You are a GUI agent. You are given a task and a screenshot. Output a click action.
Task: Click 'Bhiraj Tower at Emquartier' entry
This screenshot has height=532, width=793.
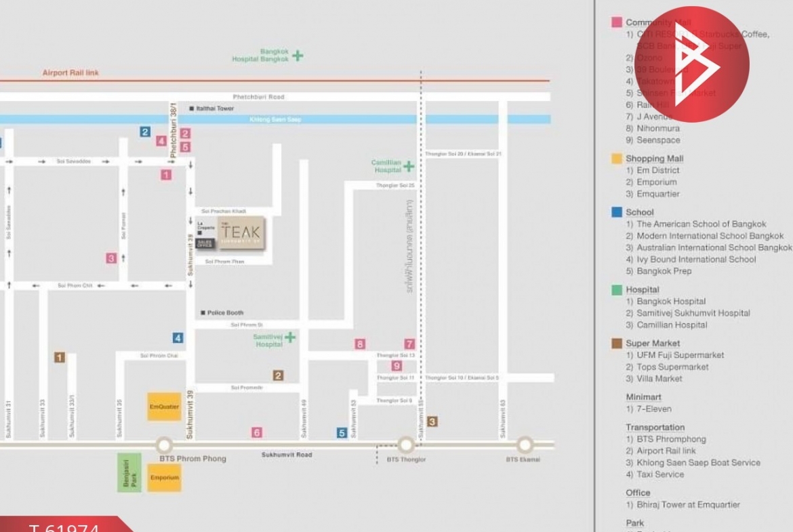[689, 505]
